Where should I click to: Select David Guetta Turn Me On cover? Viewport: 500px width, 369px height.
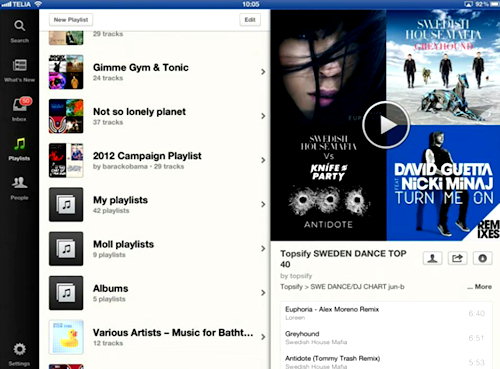[x=443, y=183]
